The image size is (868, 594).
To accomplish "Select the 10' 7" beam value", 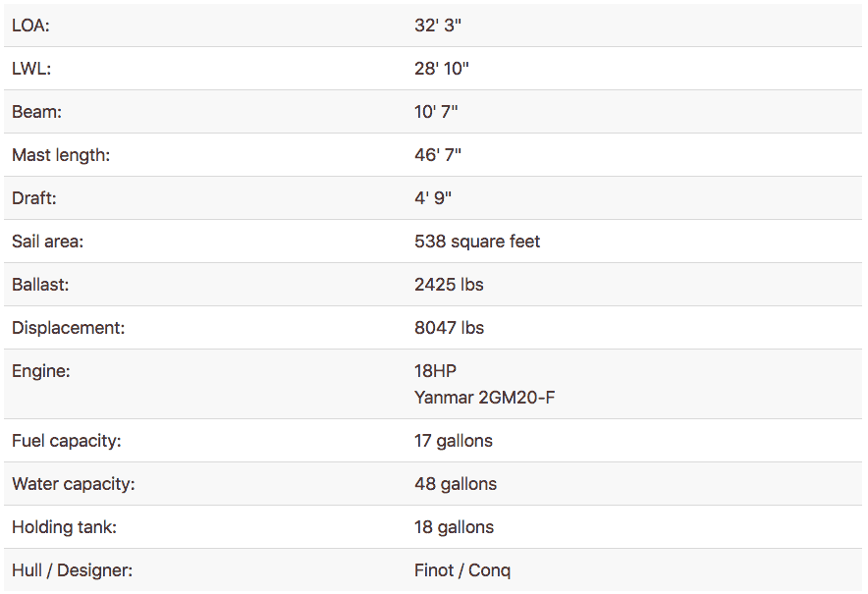I will click(x=436, y=112).
